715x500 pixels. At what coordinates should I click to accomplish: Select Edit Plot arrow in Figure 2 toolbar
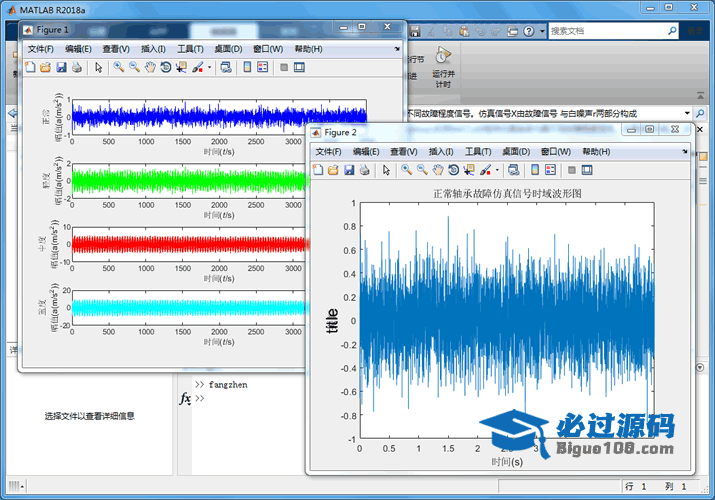point(386,170)
